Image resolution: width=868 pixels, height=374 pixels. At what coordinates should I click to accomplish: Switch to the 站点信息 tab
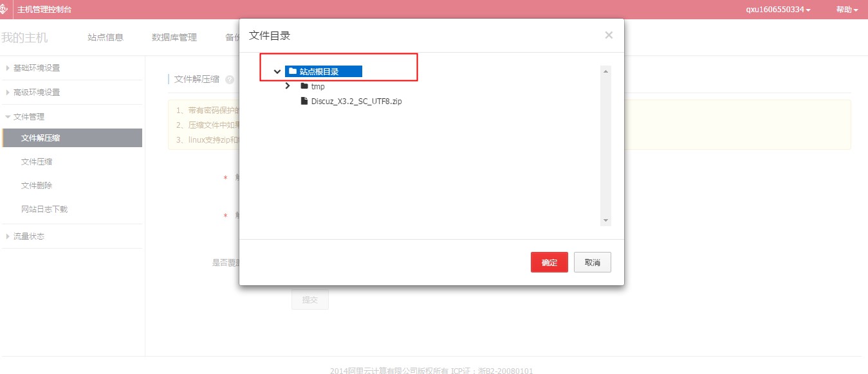106,37
